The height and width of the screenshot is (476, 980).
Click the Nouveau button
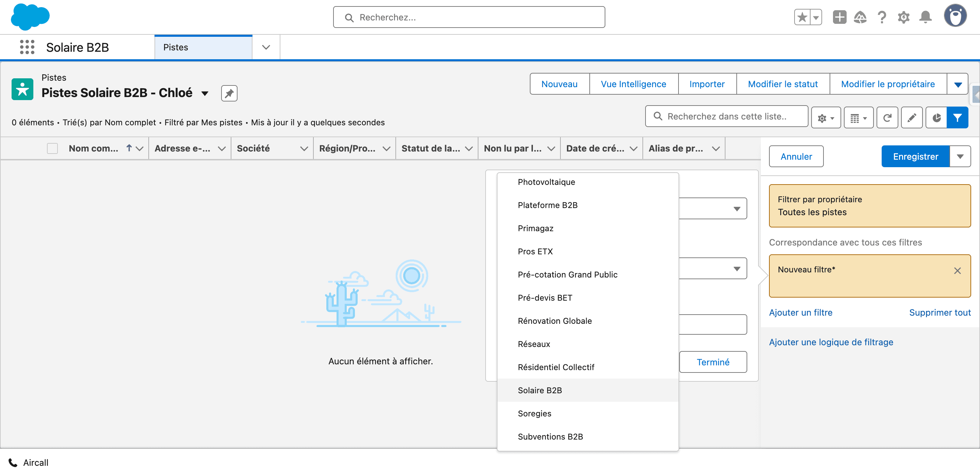pyautogui.click(x=559, y=84)
